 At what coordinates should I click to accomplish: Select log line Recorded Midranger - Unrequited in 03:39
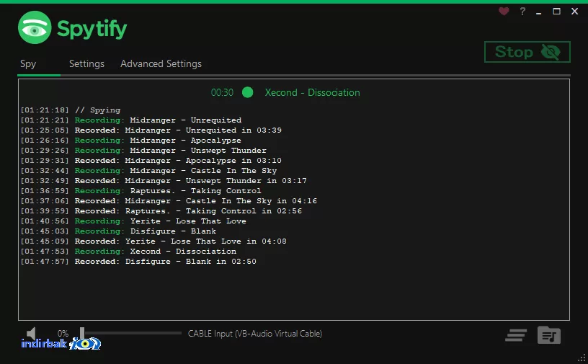pyautogui.click(x=151, y=130)
